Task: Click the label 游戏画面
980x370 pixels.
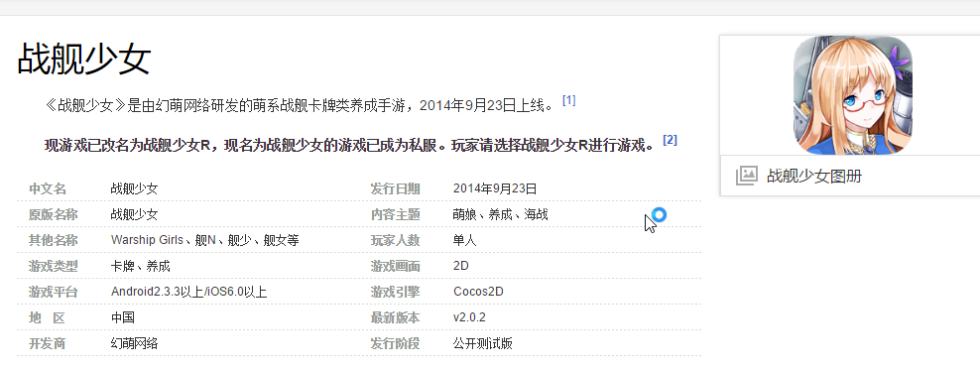Action: (x=395, y=266)
